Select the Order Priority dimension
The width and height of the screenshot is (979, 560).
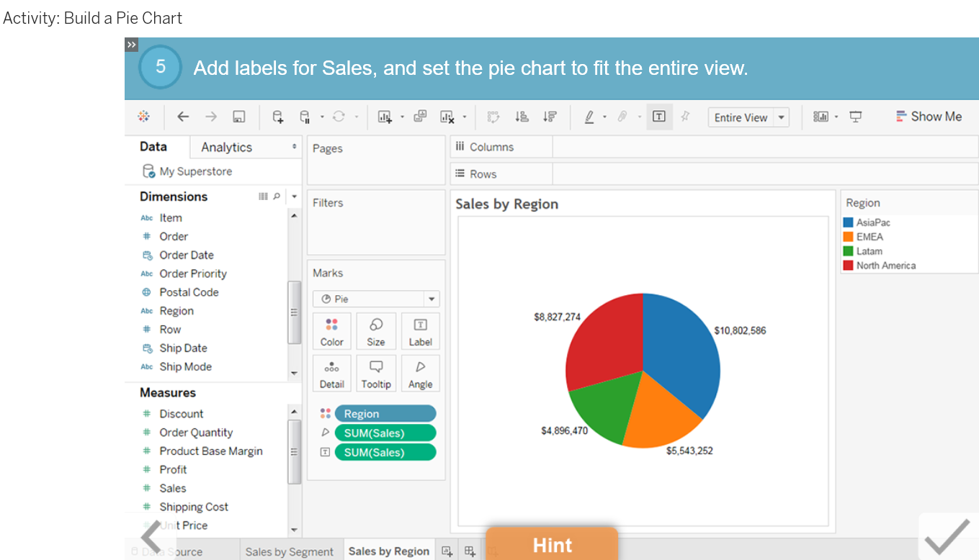(x=193, y=274)
